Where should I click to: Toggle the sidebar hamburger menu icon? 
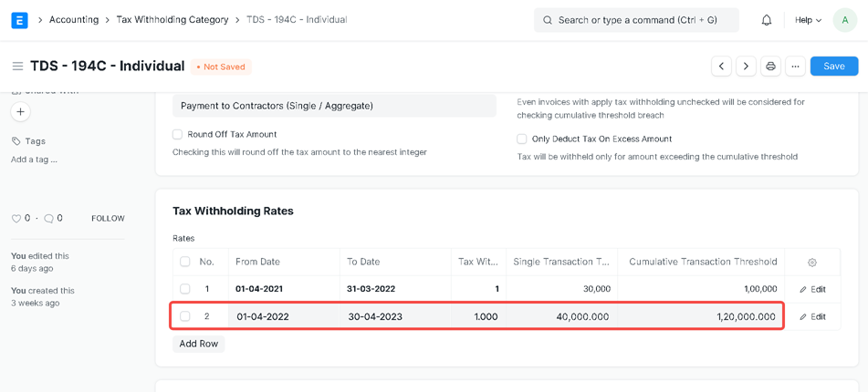click(x=17, y=67)
